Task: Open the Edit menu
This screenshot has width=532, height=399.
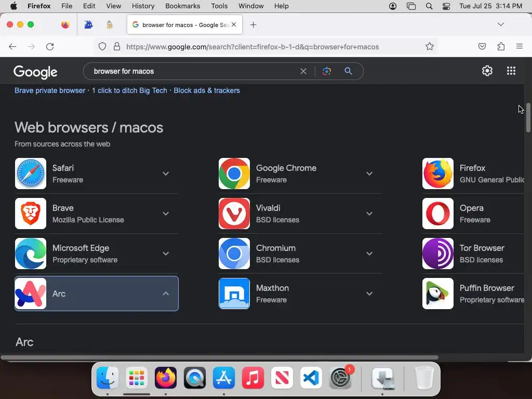Action: tap(89, 6)
